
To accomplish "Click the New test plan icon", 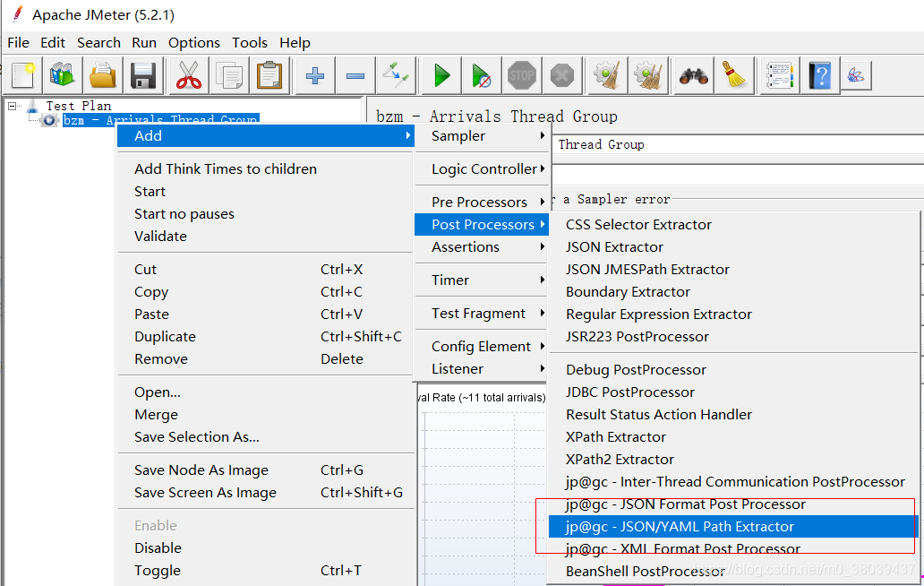I will pos(22,75).
